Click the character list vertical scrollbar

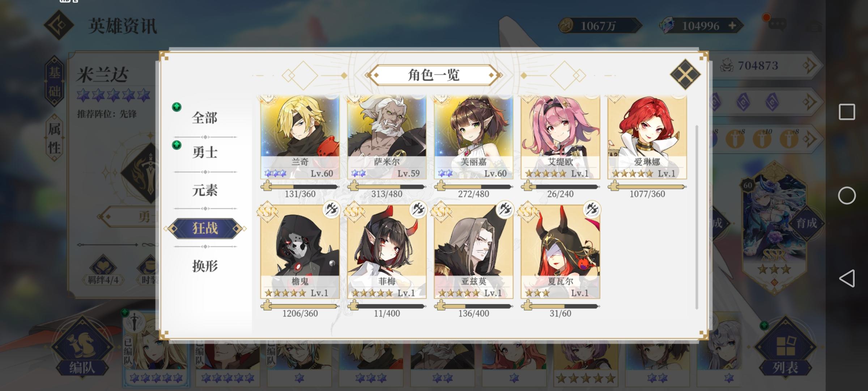[697, 217]
